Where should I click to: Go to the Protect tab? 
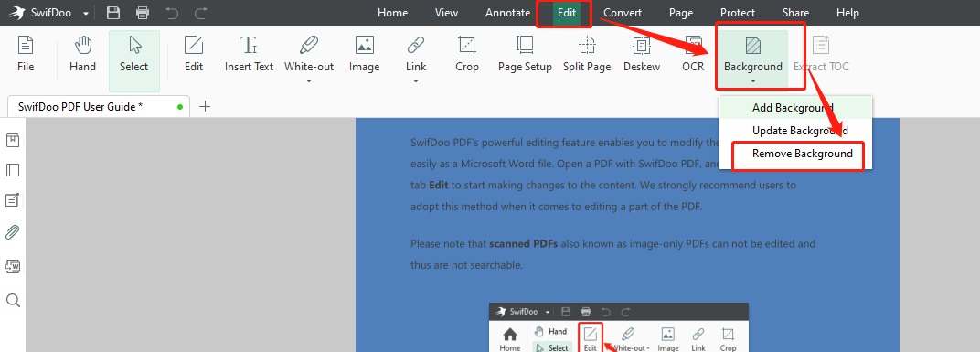[738, 13]
